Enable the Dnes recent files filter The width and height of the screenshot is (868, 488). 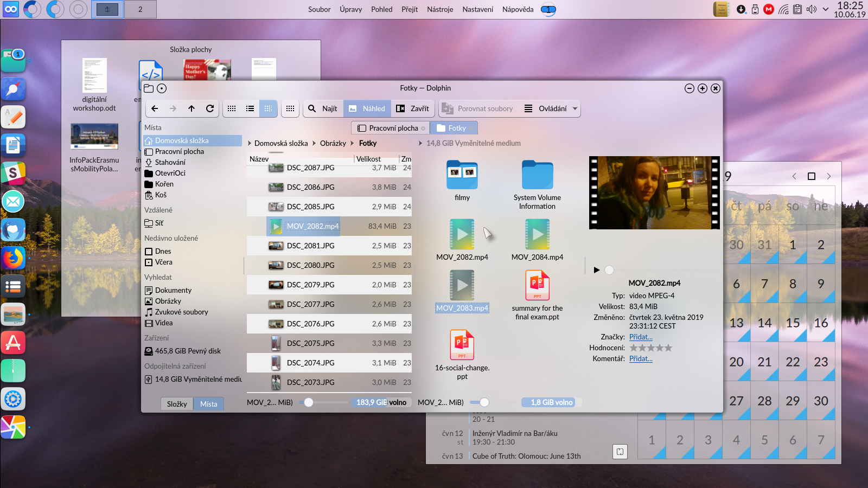(x=163, y=251)
